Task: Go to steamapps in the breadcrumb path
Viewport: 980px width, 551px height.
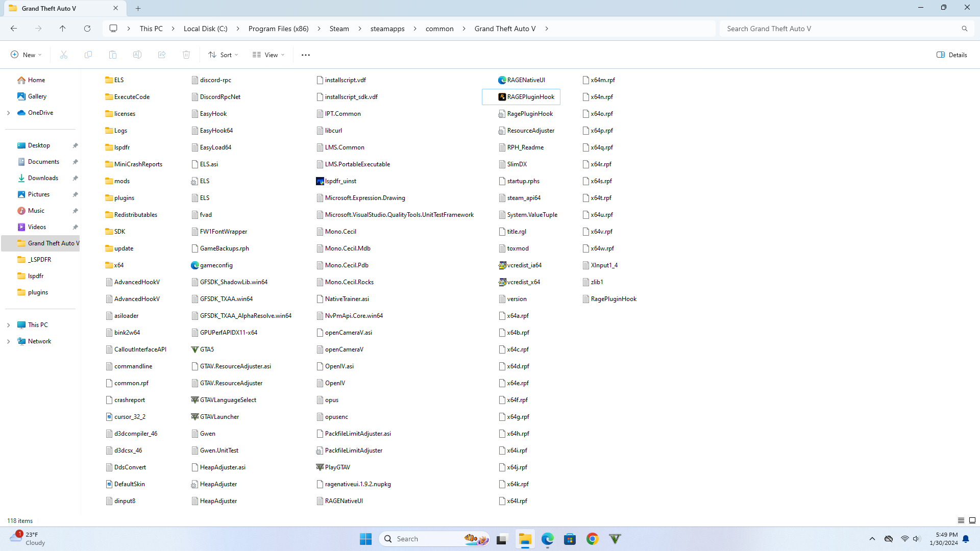Action: click(x=387, y=29)
